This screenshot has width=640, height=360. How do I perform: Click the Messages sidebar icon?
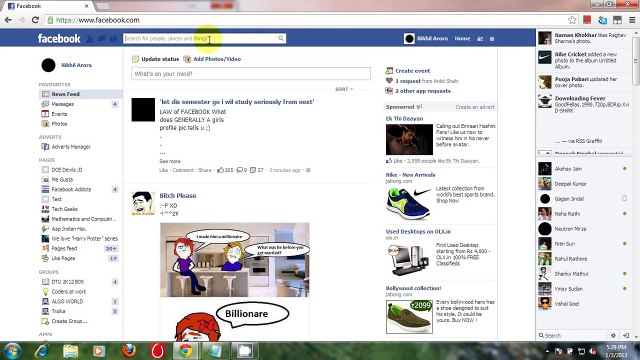point(45,104)
